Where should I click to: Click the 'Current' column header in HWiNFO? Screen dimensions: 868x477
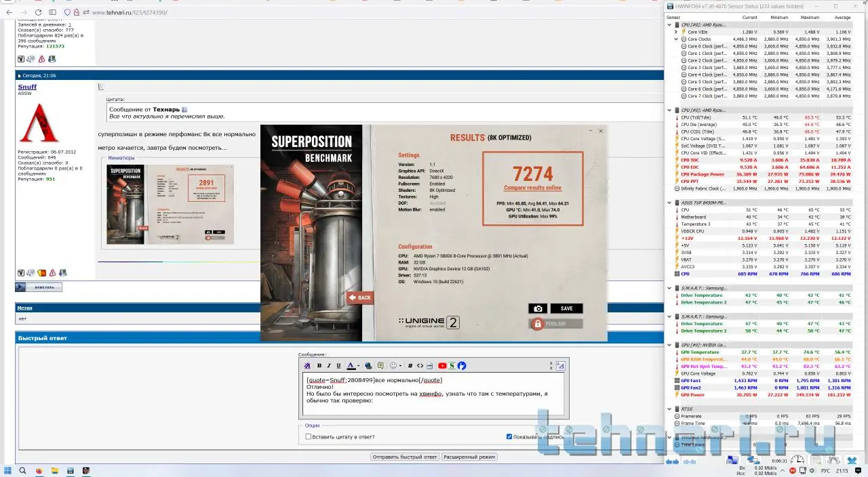[x=749, y=17]
